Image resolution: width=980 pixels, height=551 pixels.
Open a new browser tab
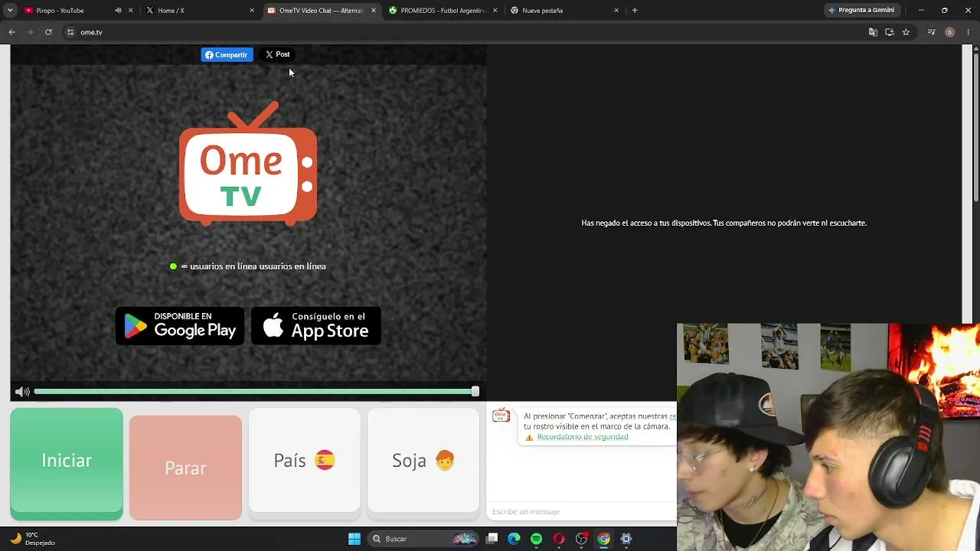click(x=635, y=11)
